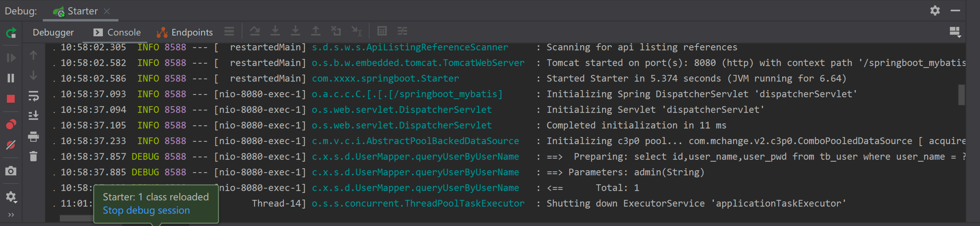The width and height of the screenshot is (980, 226).
Task: Take a thread dump camera icon
Action: 11,171
